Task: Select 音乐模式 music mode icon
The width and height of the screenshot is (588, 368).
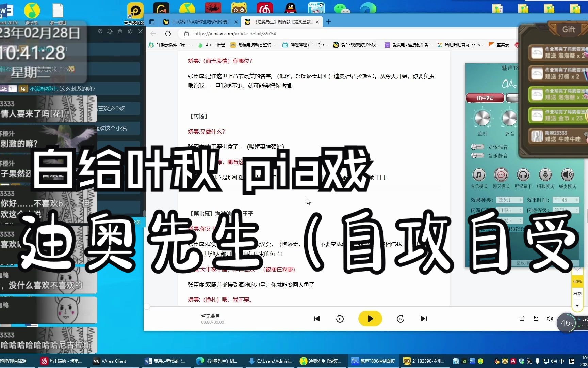Action: tap(479, 175)
